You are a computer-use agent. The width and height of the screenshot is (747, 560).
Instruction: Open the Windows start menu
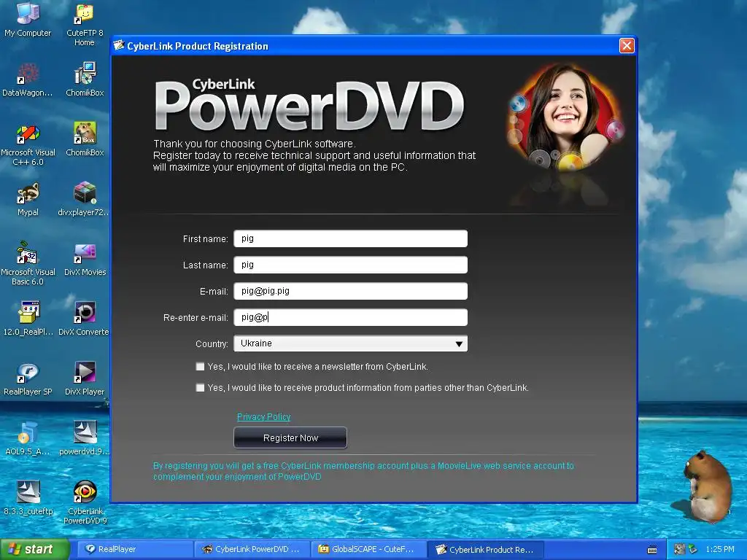[35, 550]
